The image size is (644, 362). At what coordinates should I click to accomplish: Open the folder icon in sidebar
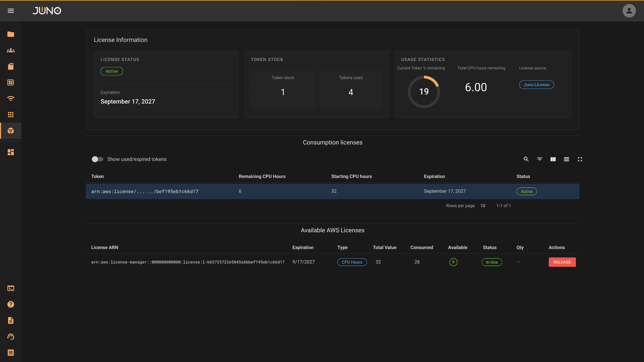coord(11,34)
